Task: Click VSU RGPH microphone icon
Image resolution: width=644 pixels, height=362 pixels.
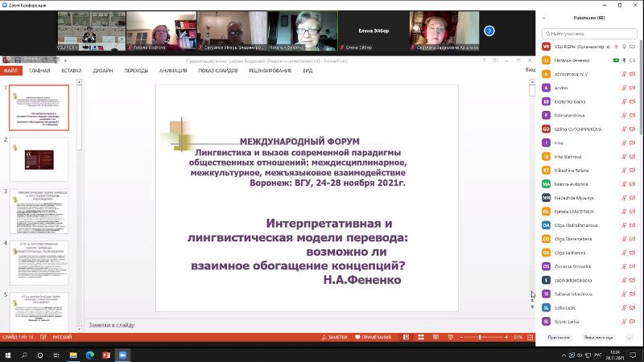Action: point(623,47)
